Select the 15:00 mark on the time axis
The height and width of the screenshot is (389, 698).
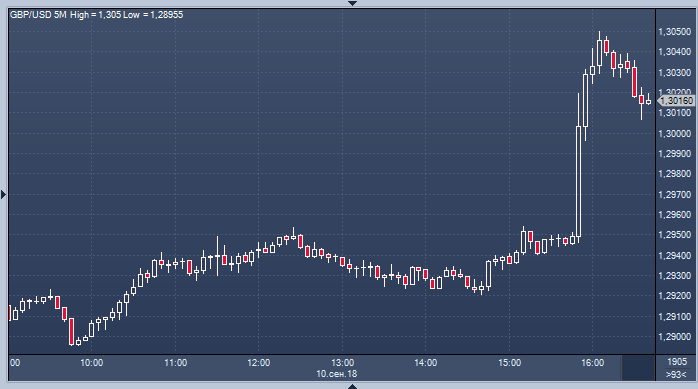pos(509,363)
